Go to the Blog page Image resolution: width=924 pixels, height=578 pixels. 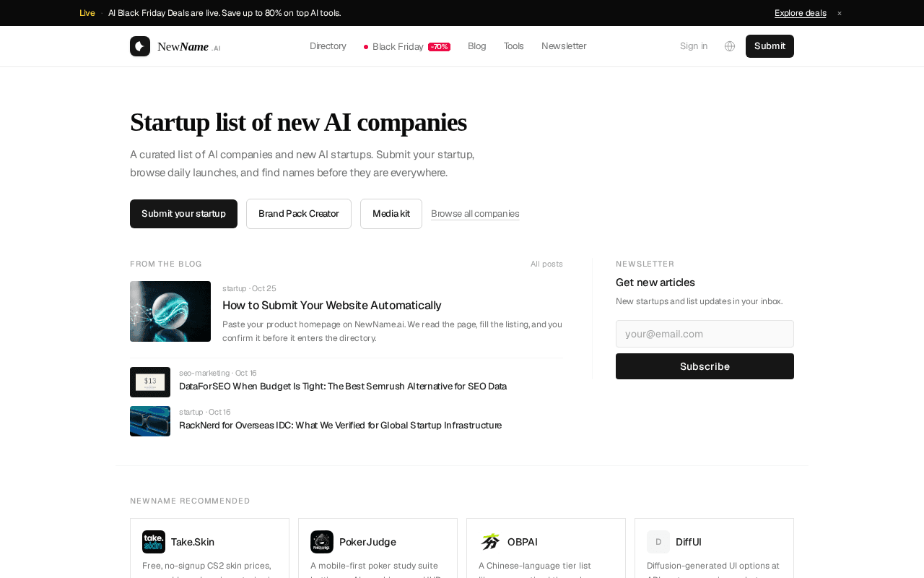tap(477, 46)
